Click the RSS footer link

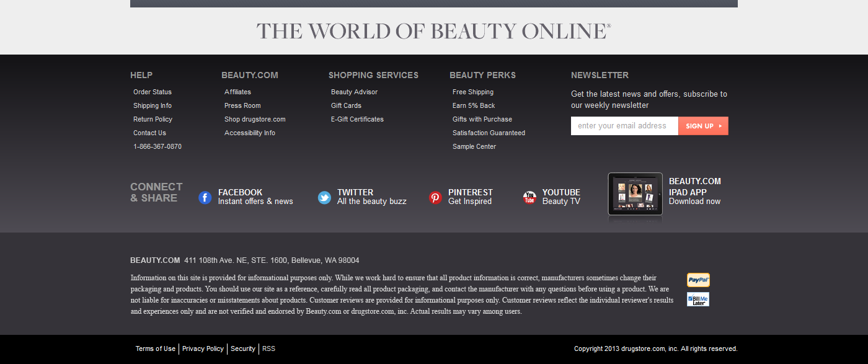(268, 348)
